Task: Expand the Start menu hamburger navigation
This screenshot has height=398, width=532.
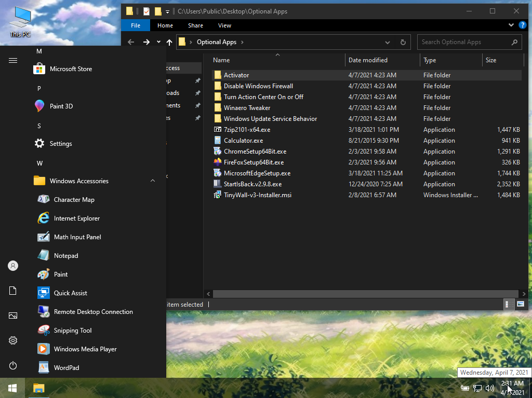Action: 13,60
